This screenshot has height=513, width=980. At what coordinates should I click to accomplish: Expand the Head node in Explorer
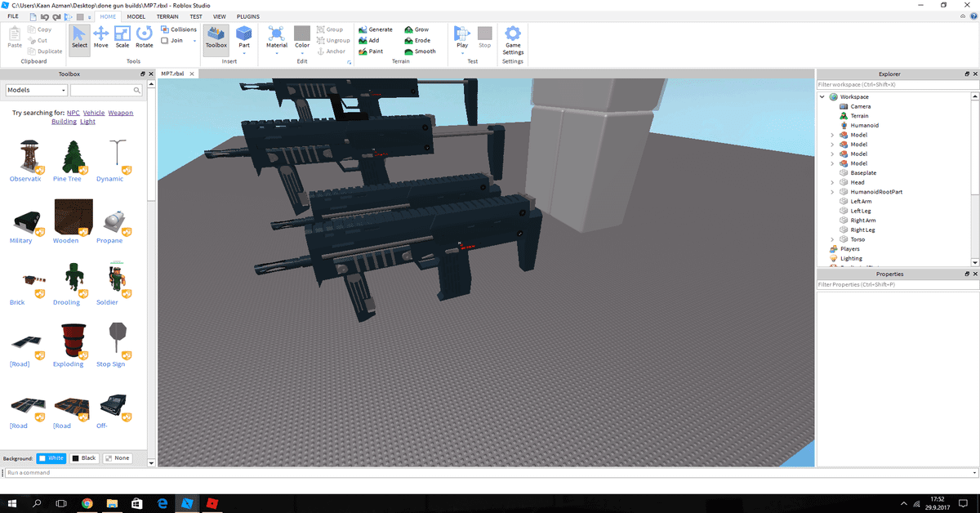832,182
